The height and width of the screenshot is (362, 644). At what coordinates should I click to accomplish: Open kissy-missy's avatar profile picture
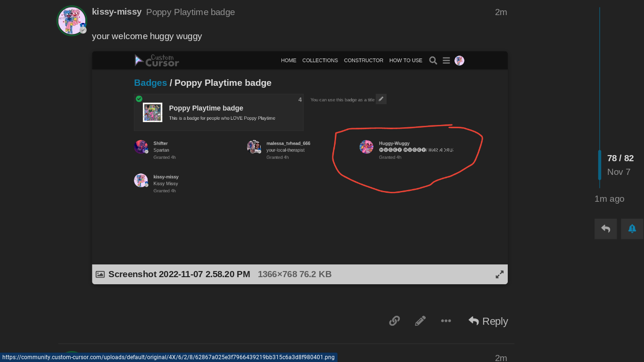pos(72,20)
